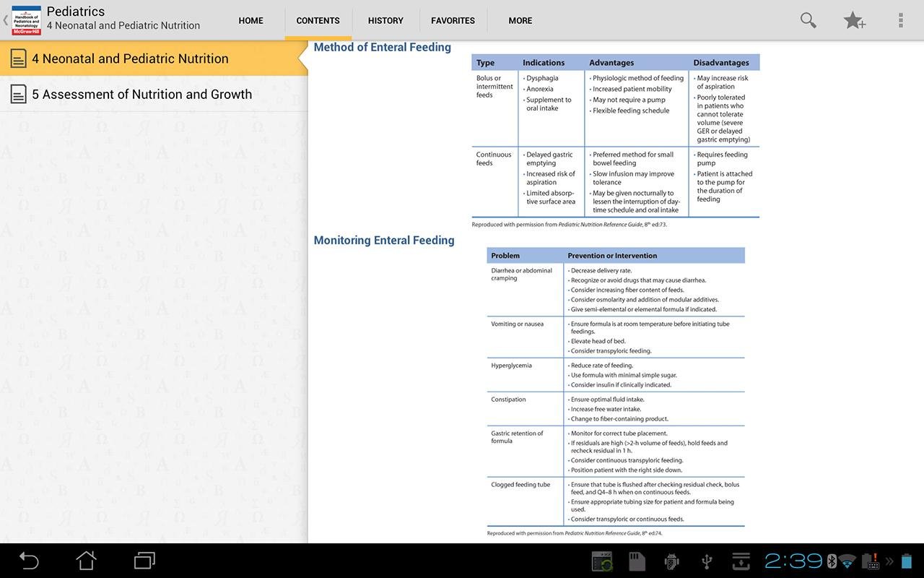Tap the 'Indications' column header
924x578 pixels.
coord(544,63)
